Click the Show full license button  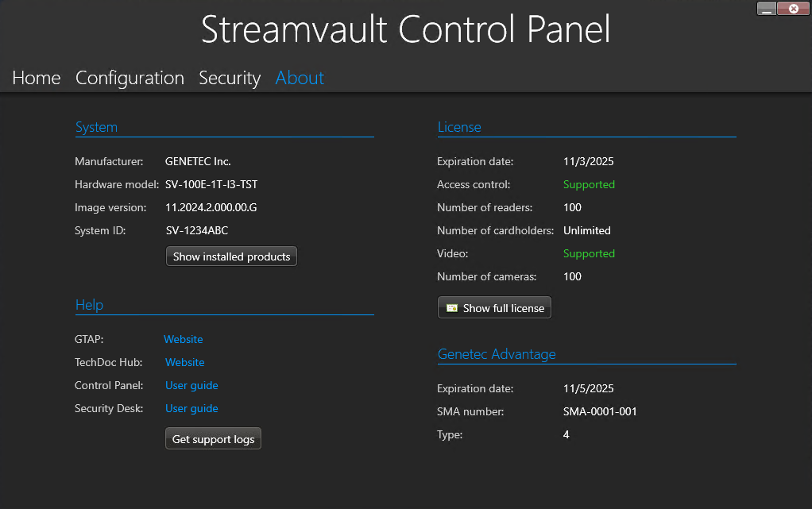(494, 307)
